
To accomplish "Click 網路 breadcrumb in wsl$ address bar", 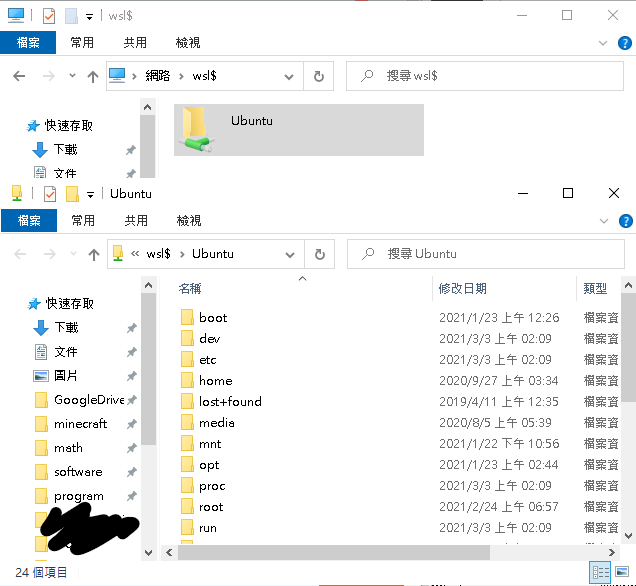I will 158,76.
